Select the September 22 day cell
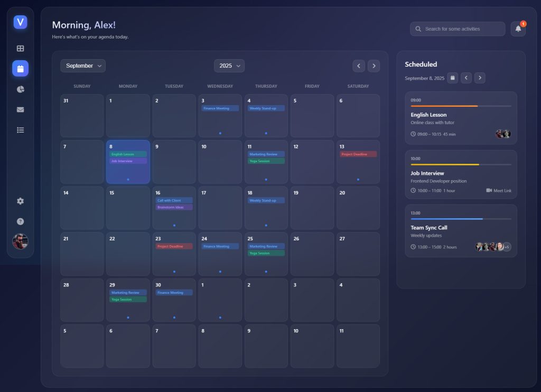 pos(128,254)
